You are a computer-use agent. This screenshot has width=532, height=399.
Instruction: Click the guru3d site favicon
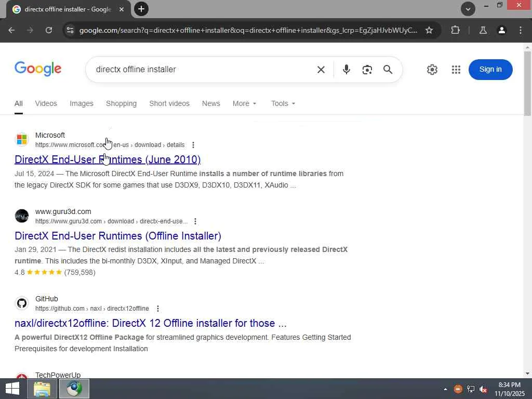22,216
